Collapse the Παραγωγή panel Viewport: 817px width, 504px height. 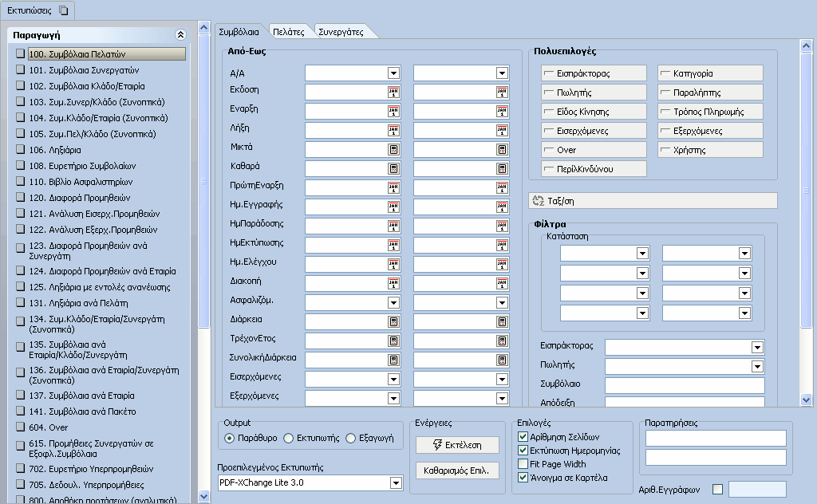pyautogui.click(x=180, y=35)
